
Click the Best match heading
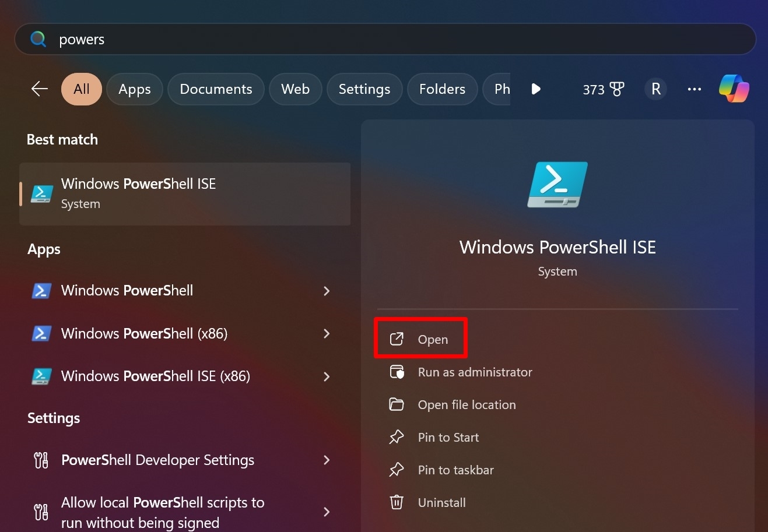[62, 140]
